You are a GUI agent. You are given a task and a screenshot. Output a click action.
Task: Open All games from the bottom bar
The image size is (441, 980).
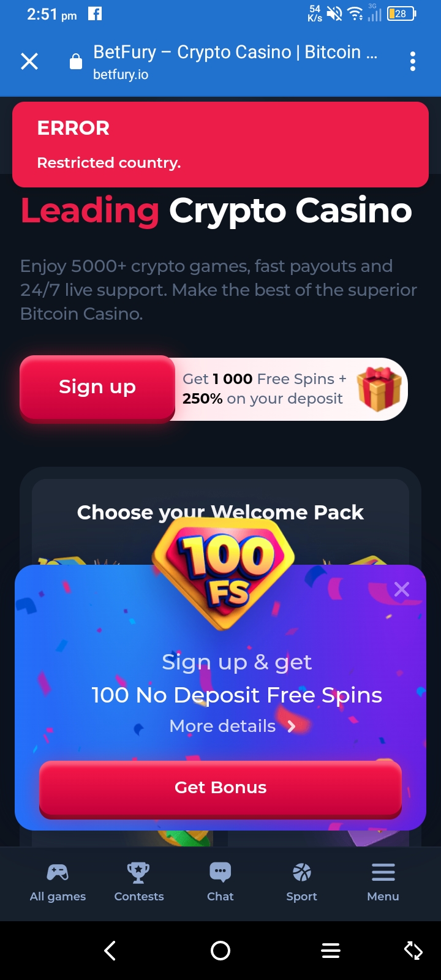point(58,883)
